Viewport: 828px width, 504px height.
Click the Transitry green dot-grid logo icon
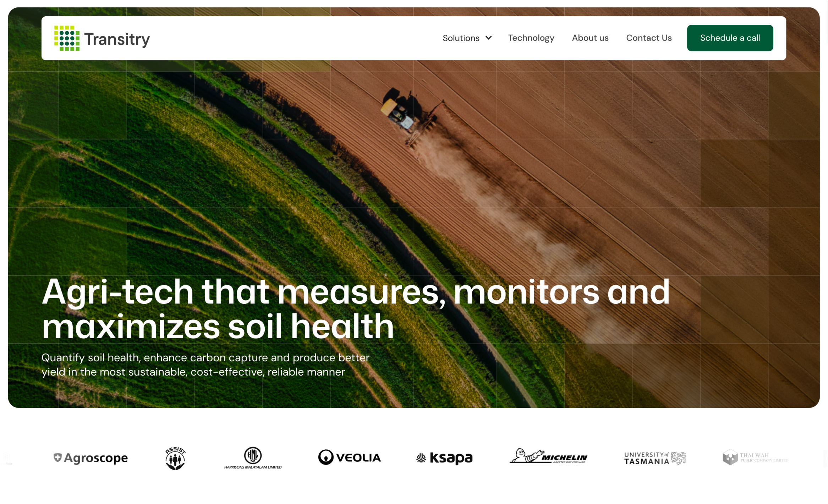(x=67, y=38)
